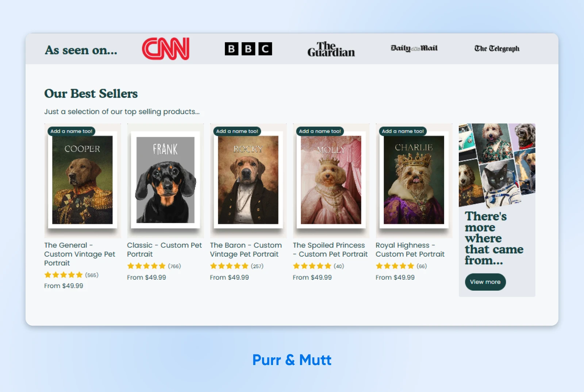This screenshot has height=392, width=584.
Task: Open Classic Custom Pet Portrait title link
Action: click(x=164, y=250)
